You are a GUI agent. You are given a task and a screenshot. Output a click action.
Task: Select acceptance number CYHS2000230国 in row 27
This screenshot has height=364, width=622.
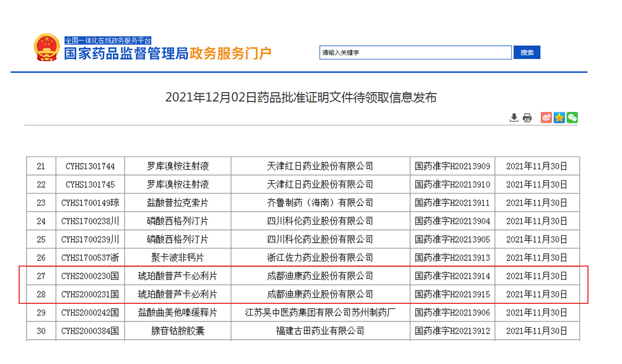(x=90, y=276)
